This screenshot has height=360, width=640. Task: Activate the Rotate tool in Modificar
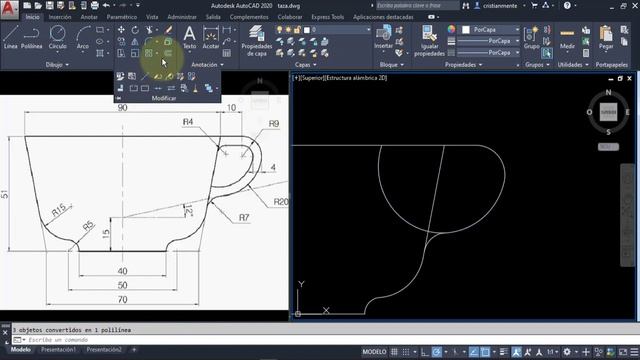click(135, 30)
